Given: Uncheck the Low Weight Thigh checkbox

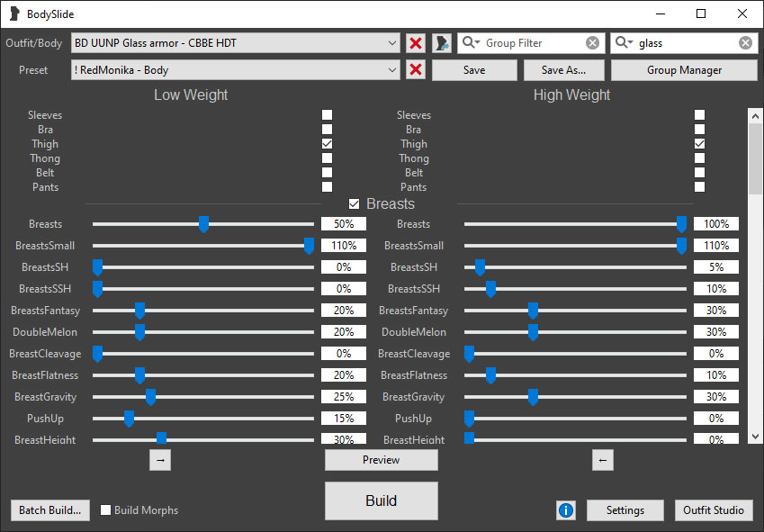Looking at the screenshot, I should pyautogui.click(x=327, y=144).
